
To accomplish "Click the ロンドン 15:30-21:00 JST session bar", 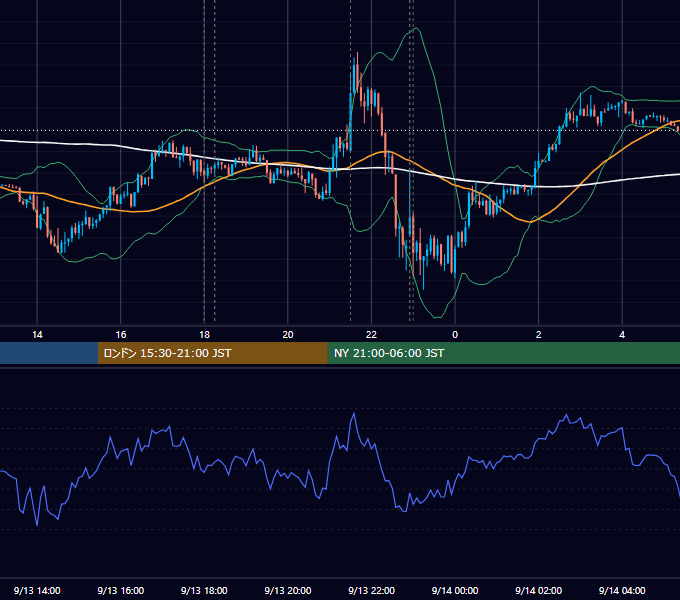I will (212, 353).
